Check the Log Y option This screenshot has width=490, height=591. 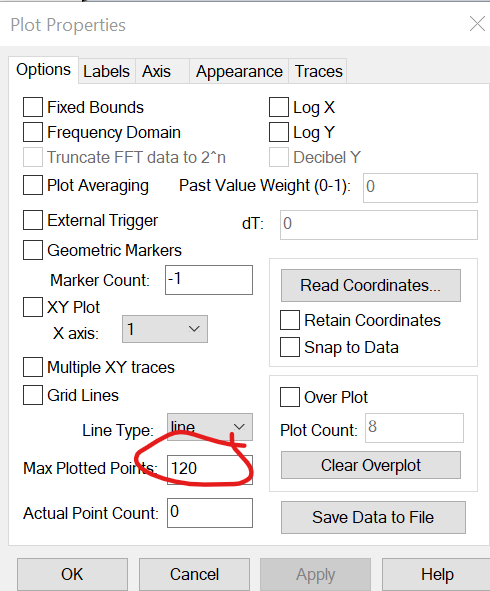(279, 132)
